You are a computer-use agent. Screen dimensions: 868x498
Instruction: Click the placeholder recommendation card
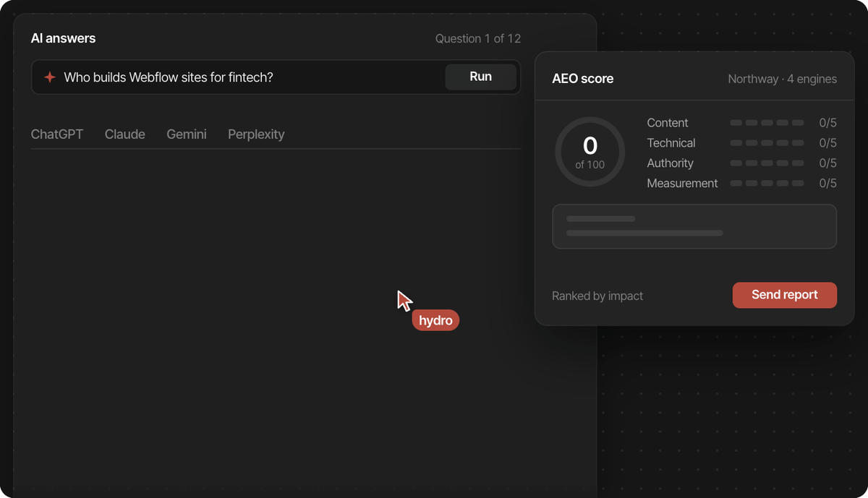click(x=694, y=226)
